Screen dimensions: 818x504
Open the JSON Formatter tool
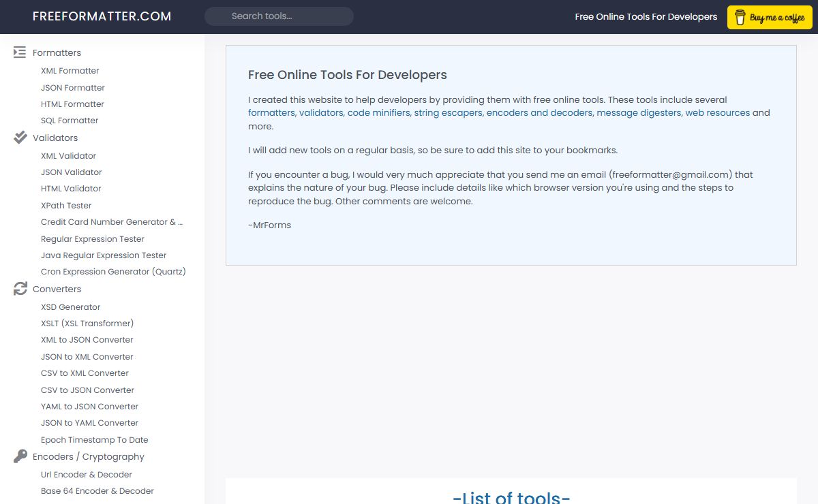pyautogui.click(x=72, y=88)
